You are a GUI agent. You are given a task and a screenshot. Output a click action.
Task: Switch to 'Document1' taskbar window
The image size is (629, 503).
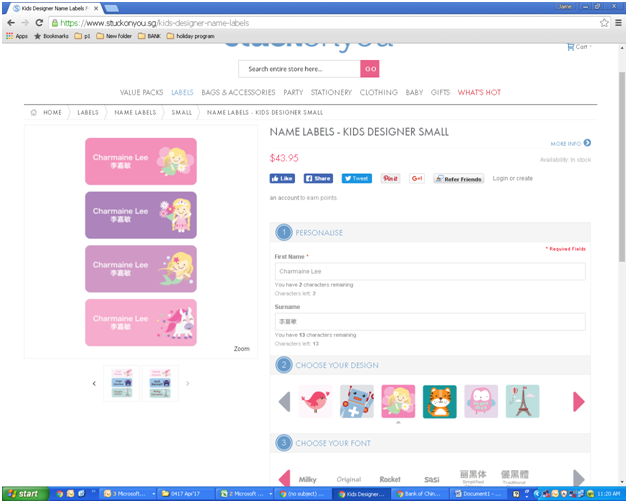click(477, 494)
